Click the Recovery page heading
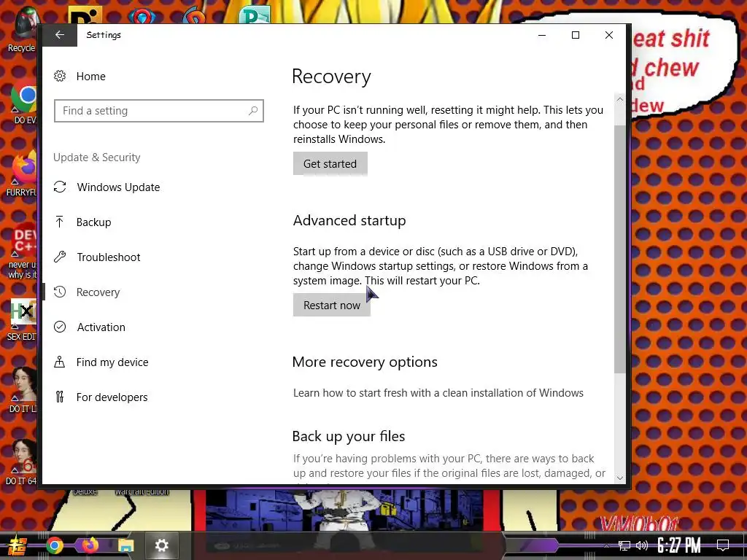This screenshot has height=560, width=747. coord(331,77)
